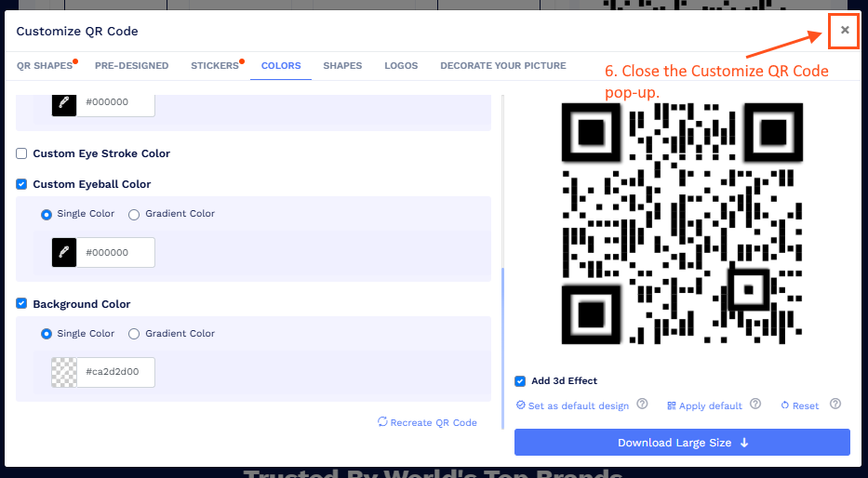868x478 pixels.
Task: Select Single Color for Custom Eyeball Color
Action: click(x=47, y=214)
